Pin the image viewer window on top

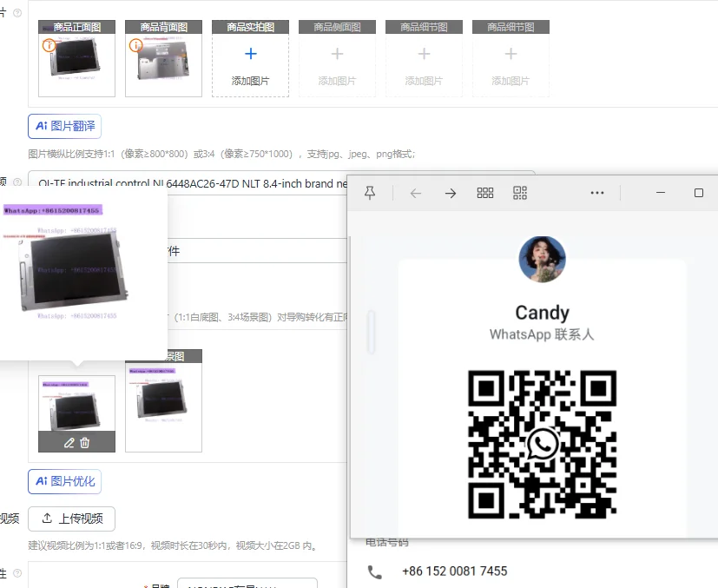tap(370, 193)
